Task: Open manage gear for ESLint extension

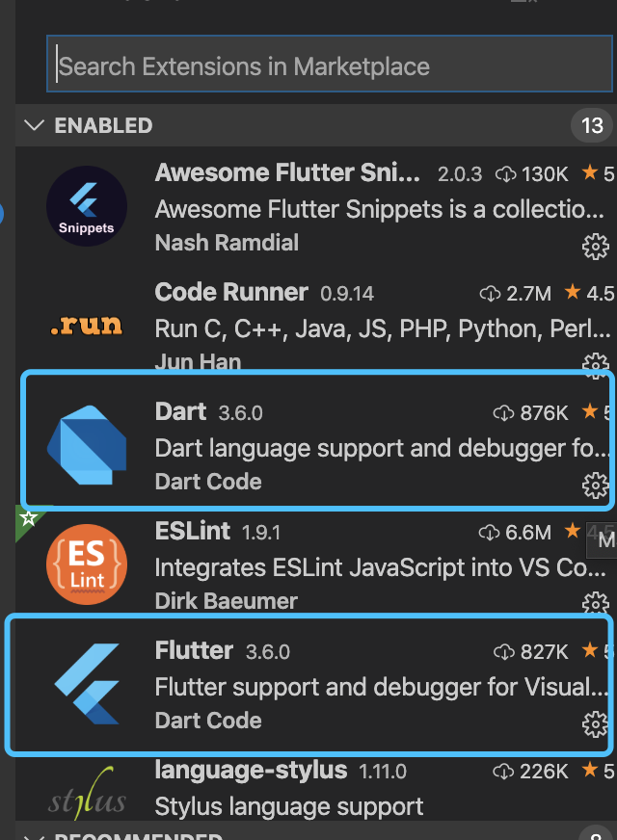Action: click(x=596, y=603)
